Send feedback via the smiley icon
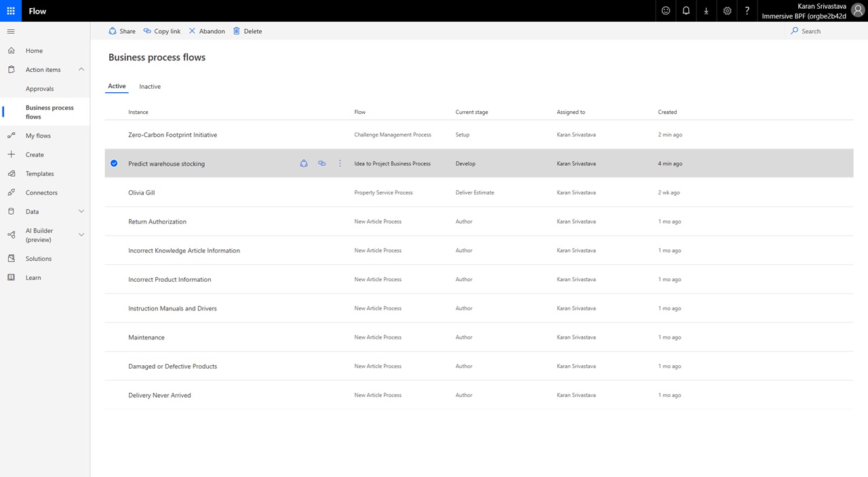The width and height of the screenshot is (868, 477). 665,10
